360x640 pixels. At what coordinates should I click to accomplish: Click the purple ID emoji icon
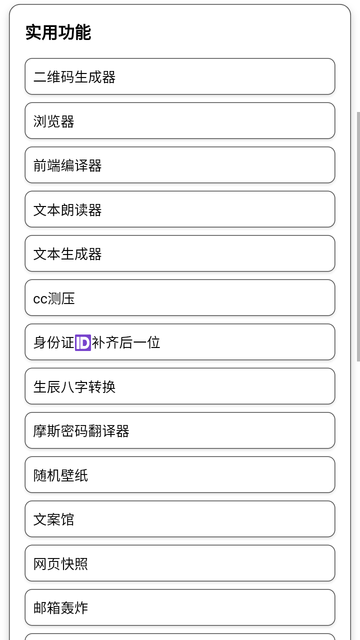point(83,342)
